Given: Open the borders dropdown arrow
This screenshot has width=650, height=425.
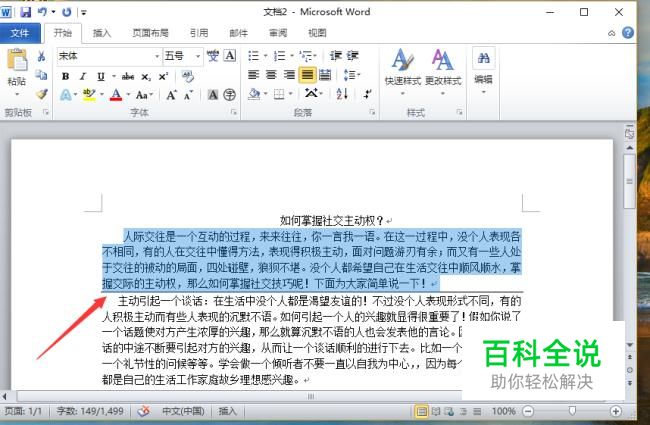Looking at the screenshot, I should [x=291, y=95].
